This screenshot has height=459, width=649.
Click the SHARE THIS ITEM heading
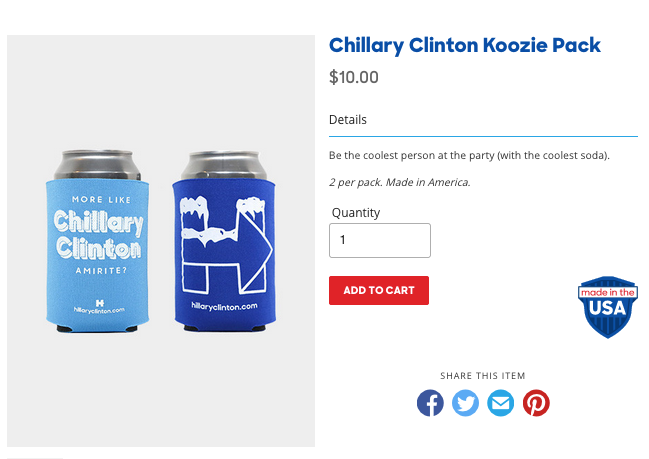tap(483, 376)
